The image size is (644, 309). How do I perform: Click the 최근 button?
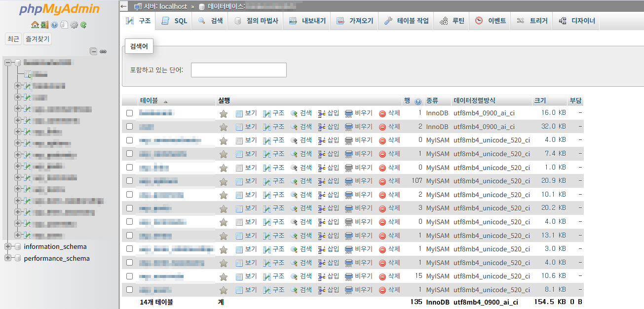coord(13,39)
